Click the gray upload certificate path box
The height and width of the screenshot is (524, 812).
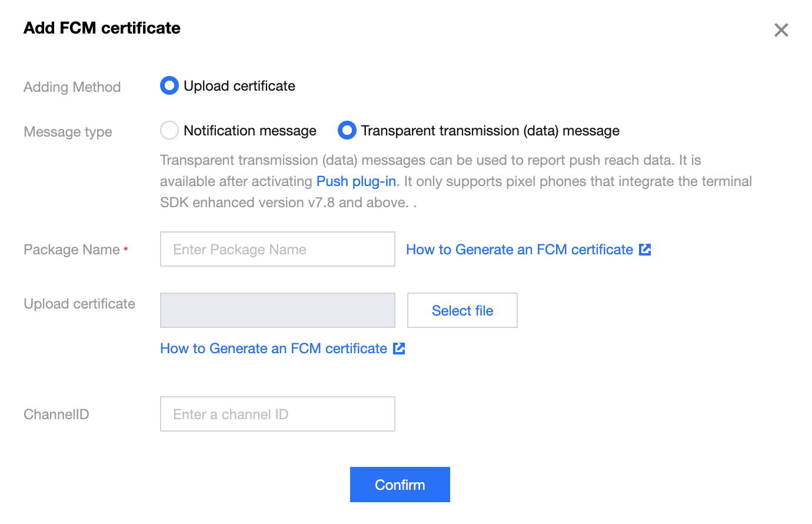point(277,310)
